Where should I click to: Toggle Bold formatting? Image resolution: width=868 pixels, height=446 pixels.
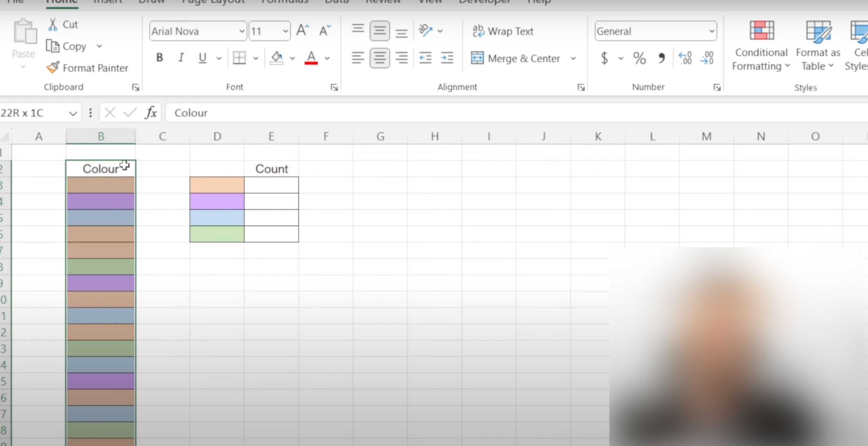coord(159,58)
